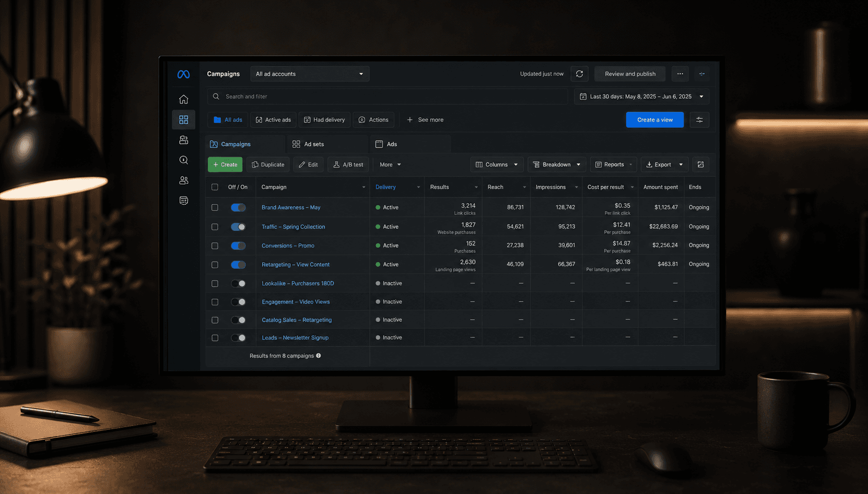Image resolution: width=868 pixels, height=494 pixels.
Task: Click the blue Create a view button
Action: (655, 120)
